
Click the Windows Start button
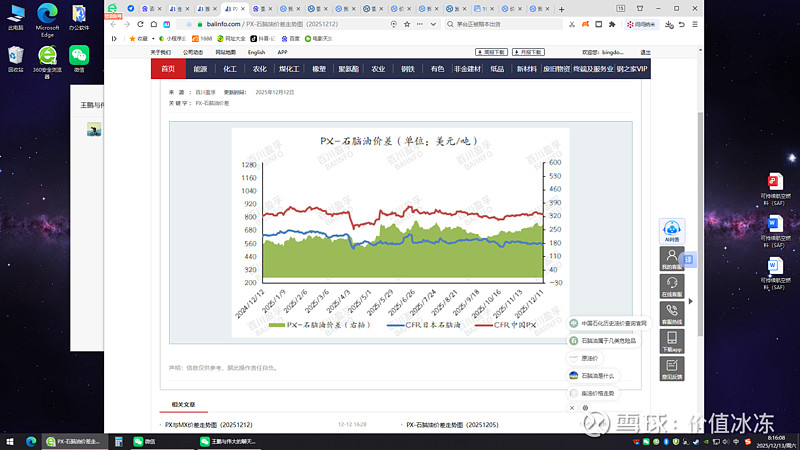[9, 441]
